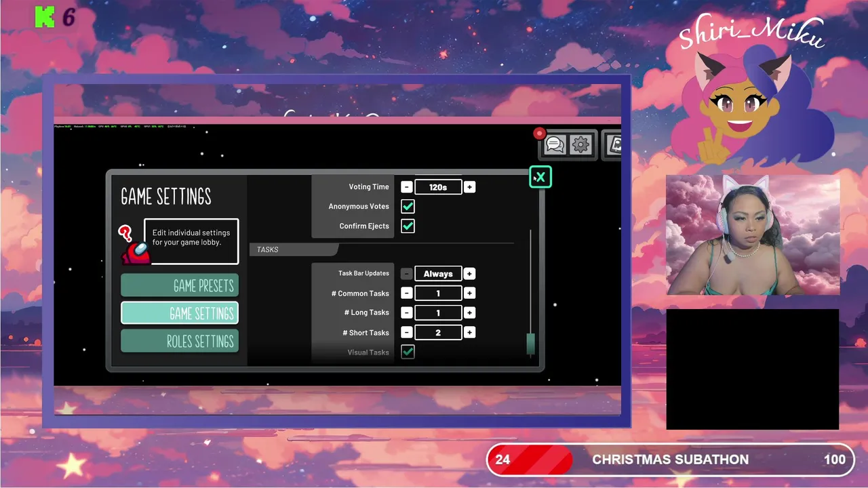Open the gear settings icon
This screenshot has height=488, width=868.
(x=580, y=144)
